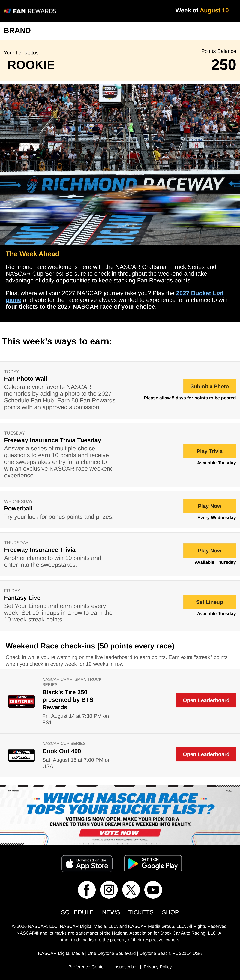Click the Unsubscribe link
The image size is (240, 980).
point(124,967)
